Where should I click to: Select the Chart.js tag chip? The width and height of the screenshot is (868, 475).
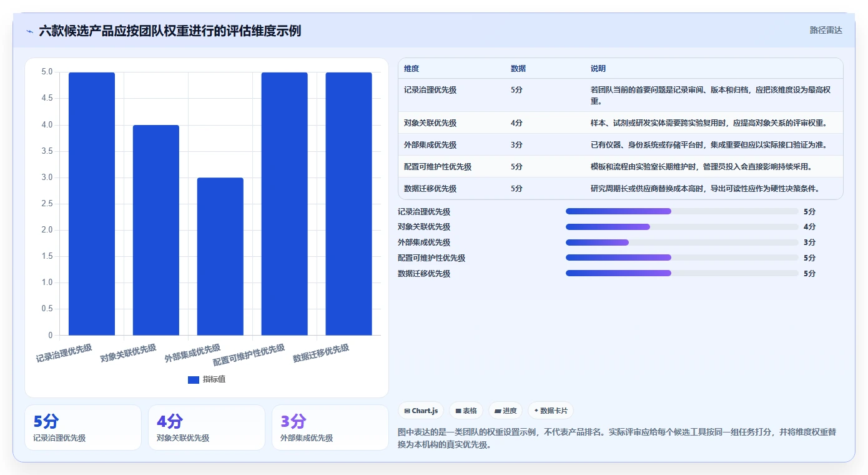click(422, 411)
